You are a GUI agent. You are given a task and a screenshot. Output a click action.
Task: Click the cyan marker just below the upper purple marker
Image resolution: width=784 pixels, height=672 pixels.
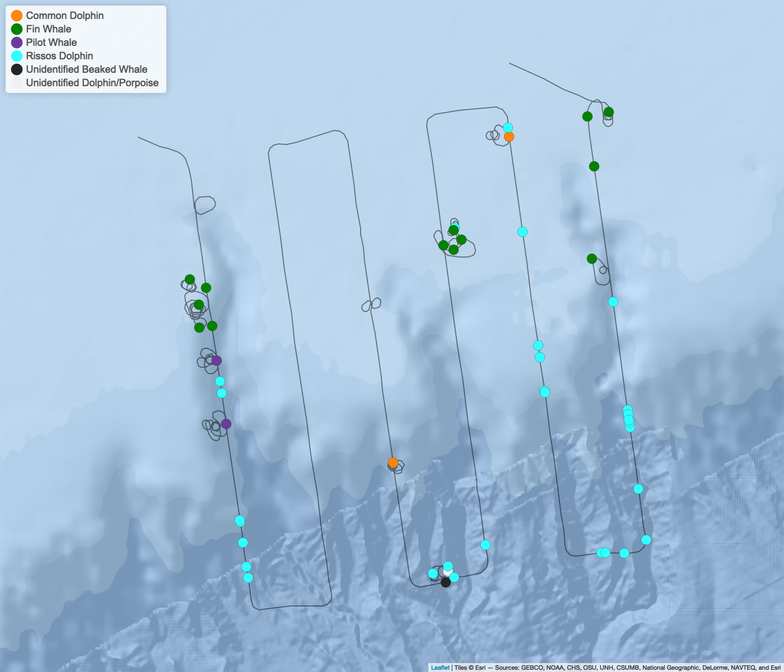[220, 381]
